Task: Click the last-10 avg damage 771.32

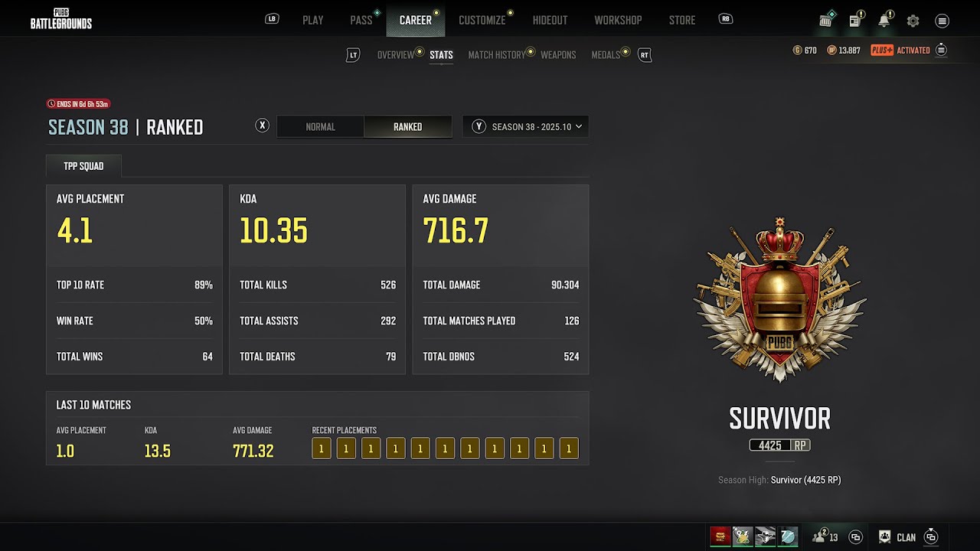Action: point(253,451)
